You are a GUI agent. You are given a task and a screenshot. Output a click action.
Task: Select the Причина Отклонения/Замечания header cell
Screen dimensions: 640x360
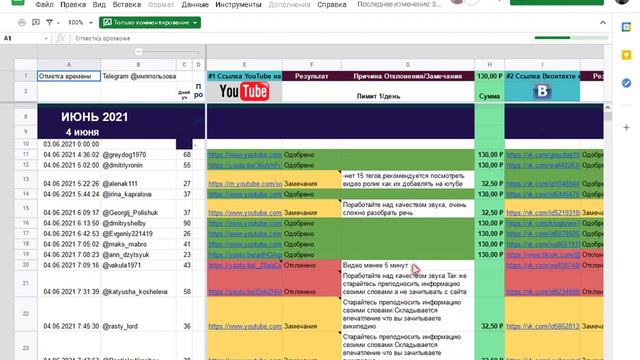pos(407,76)
